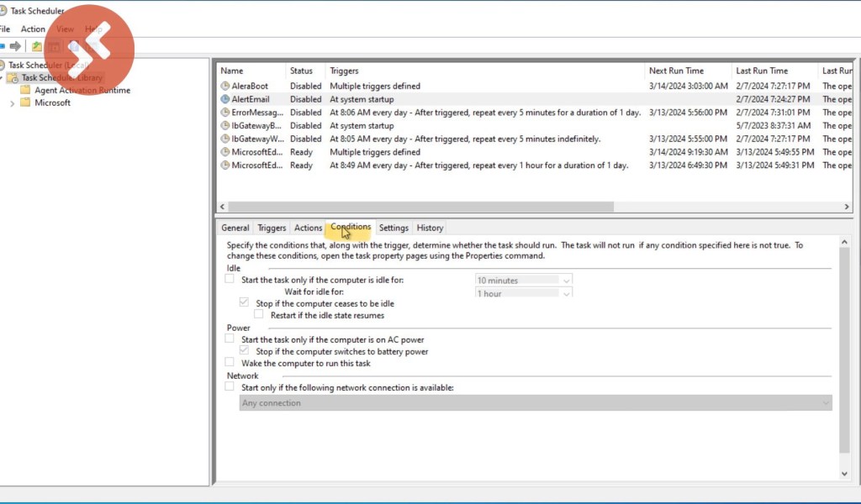Open the Action menu

pyautogui.click(x=33, y=29)
